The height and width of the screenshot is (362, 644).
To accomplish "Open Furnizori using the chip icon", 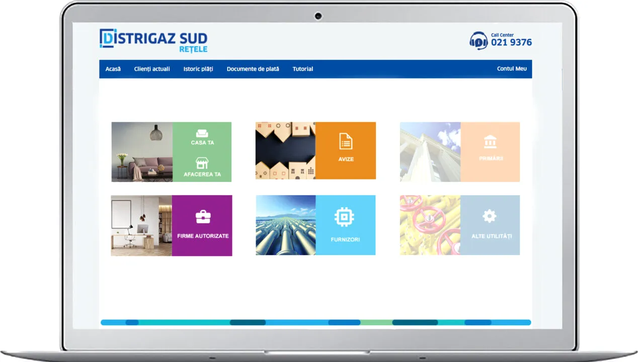I will click(x=346, y=217).
